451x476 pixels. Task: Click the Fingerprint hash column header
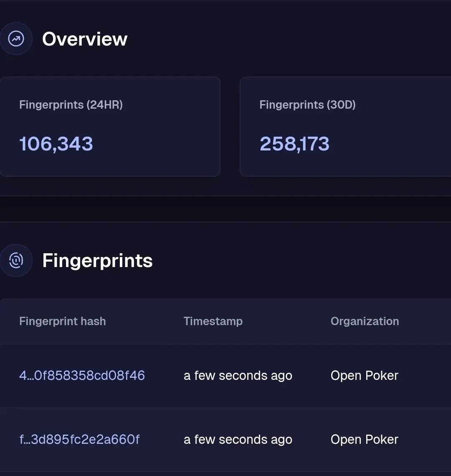(x=63, y=321)
